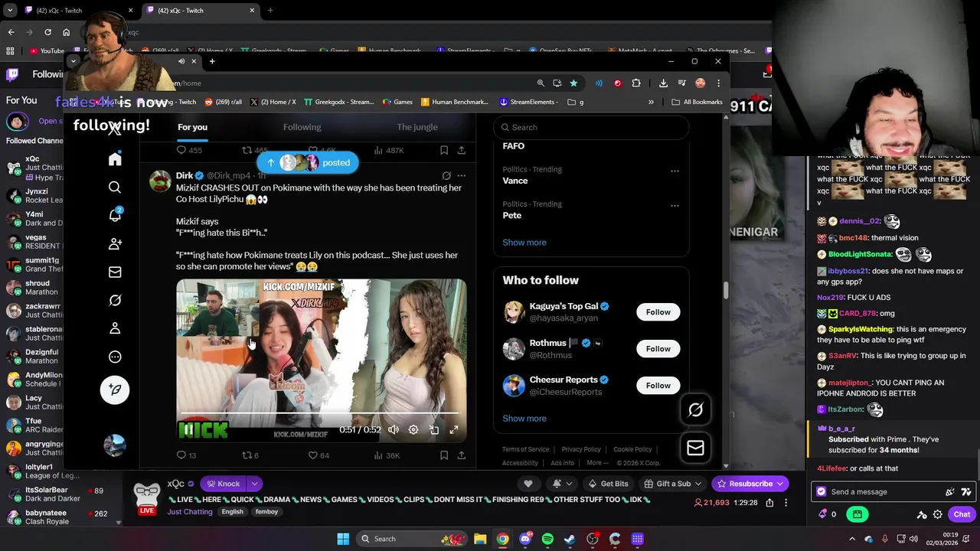Click the white Post compose button

coord(115,390)
